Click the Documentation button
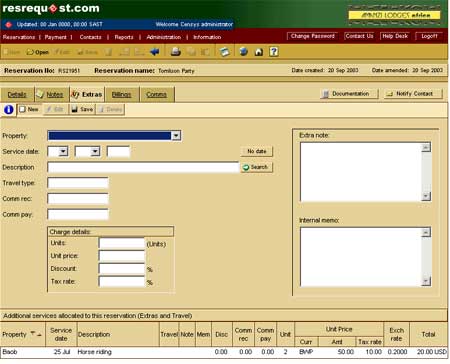 349,94
